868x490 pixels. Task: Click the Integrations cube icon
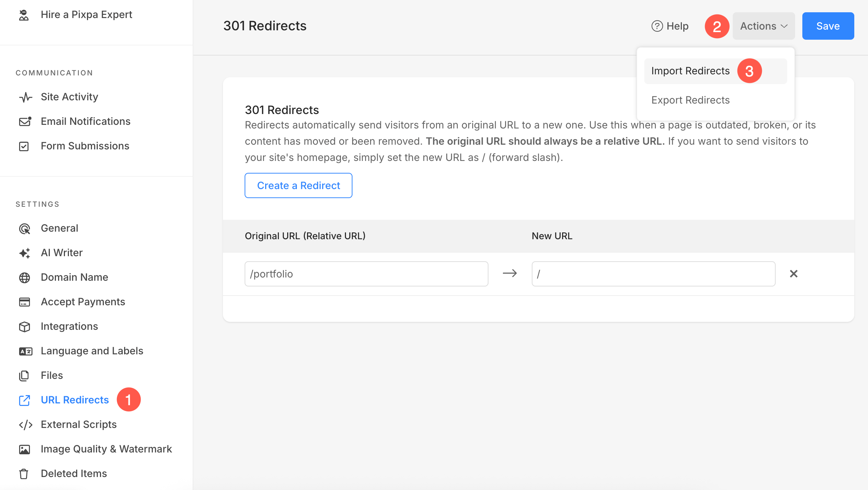point(25,327)
